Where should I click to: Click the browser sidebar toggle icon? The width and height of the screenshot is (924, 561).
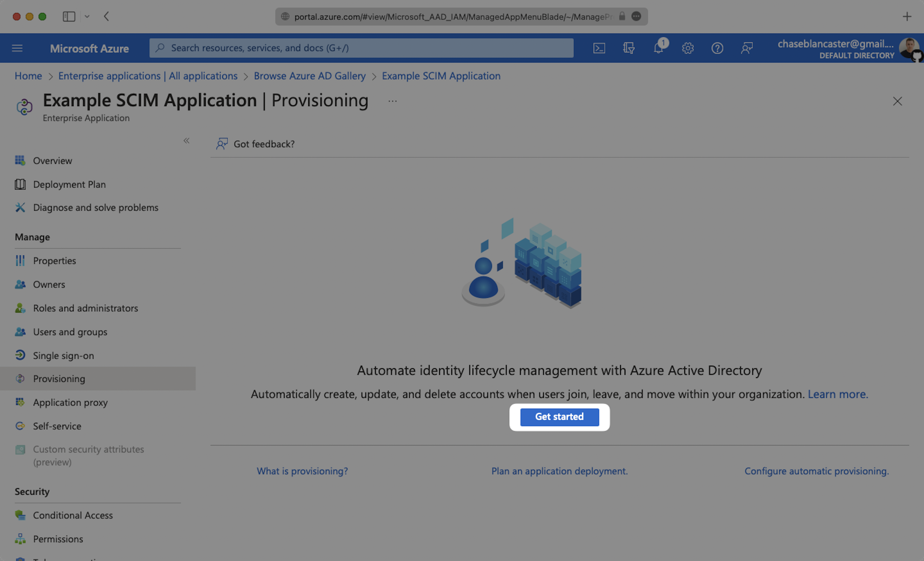click(69, 17)
